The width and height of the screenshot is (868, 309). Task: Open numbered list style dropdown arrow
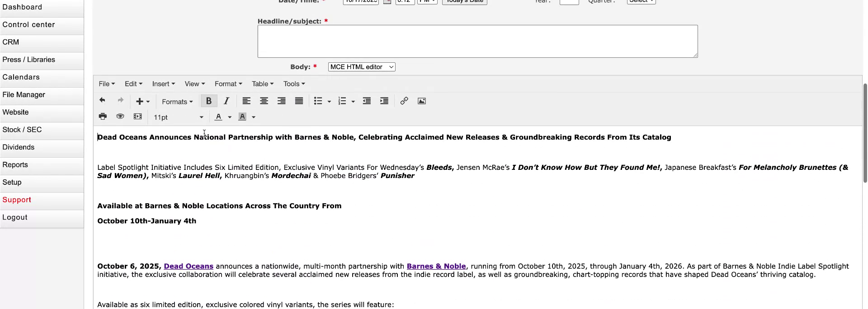coord(353,102)
